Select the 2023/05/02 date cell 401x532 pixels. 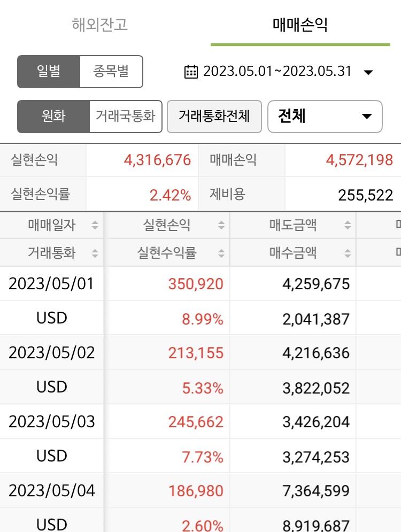[x=51, y=352]
